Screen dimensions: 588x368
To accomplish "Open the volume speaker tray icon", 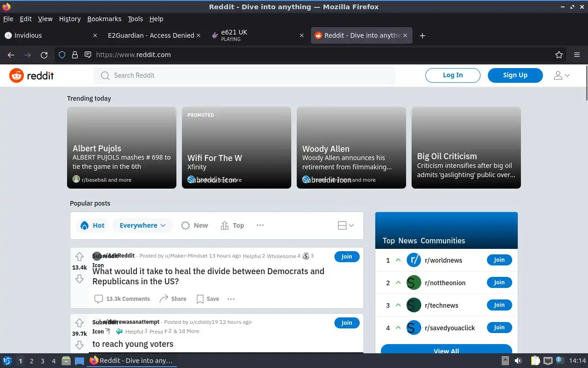I will (518, 361).
